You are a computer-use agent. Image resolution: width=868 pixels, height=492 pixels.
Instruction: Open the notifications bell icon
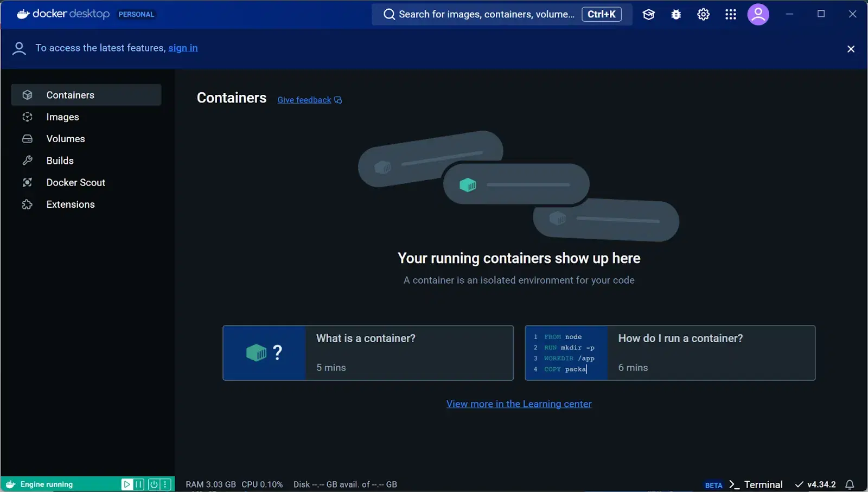pyautogui.click(x=850, y=484)
